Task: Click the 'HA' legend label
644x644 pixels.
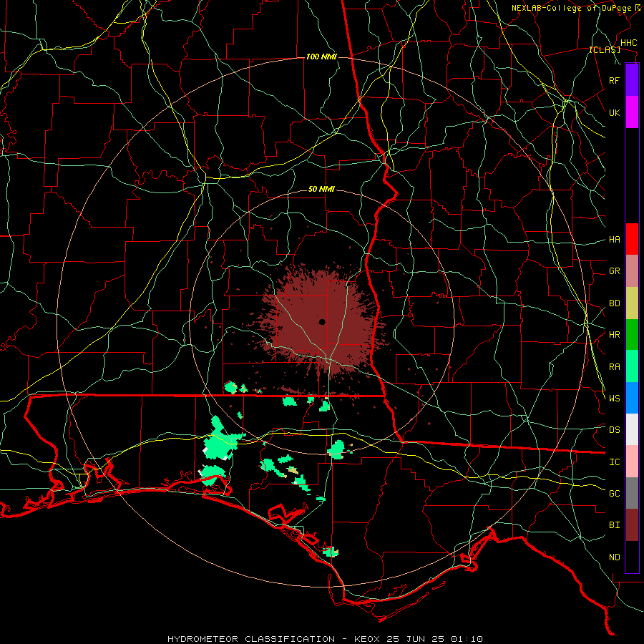Action: [614, 239]
